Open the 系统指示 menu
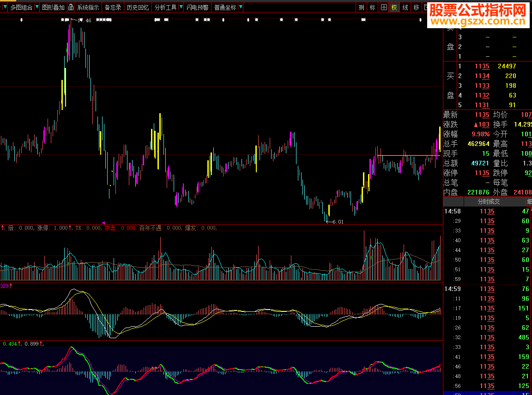The image size is (532, 395). [88, 7]
